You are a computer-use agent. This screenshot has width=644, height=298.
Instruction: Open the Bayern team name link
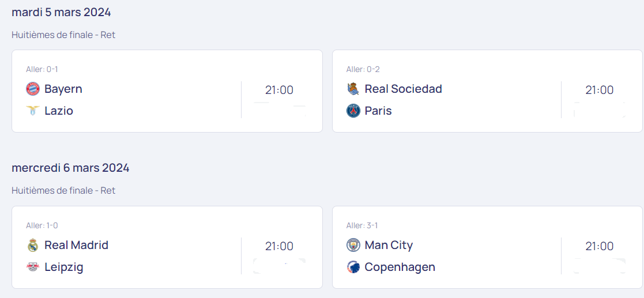(63, 89)
